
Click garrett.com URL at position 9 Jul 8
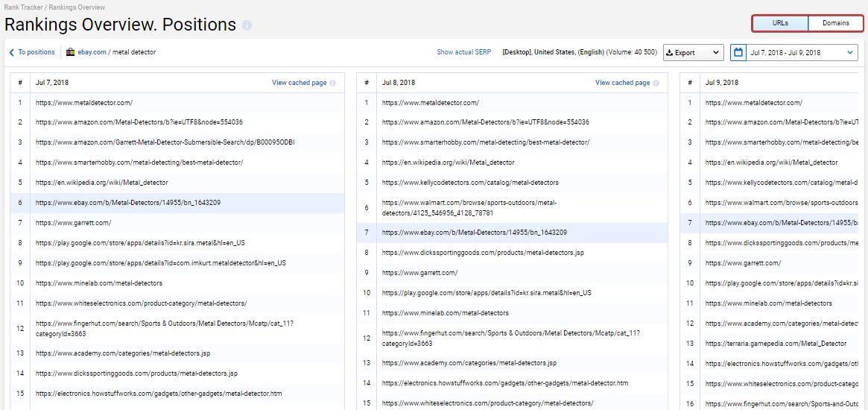(x=419, y=273)
